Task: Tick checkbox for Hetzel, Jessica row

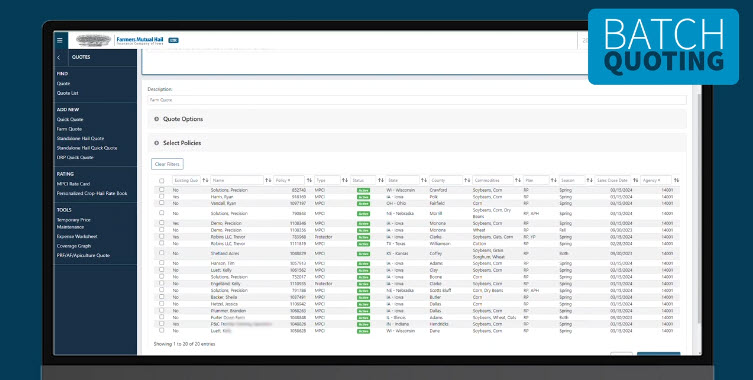Action: point(162,303)
